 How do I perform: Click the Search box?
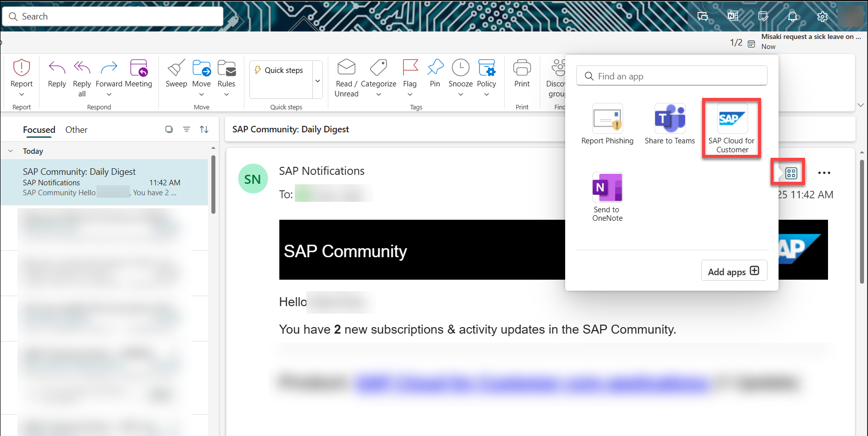(113, 16)
